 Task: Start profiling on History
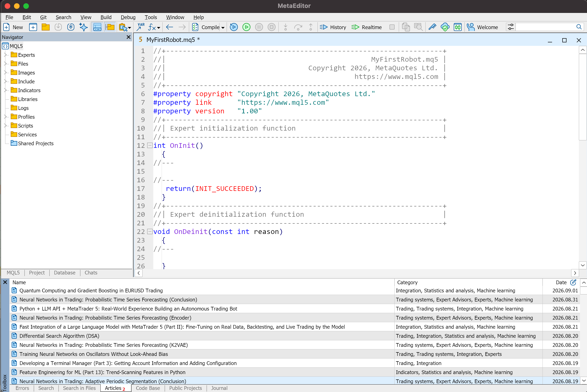(333, 27)
